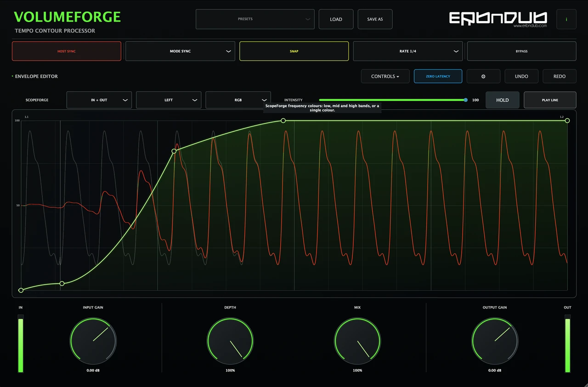Click the Input Gain knob
Viewport: 588px width, 387px height.
tap(93, 341)
